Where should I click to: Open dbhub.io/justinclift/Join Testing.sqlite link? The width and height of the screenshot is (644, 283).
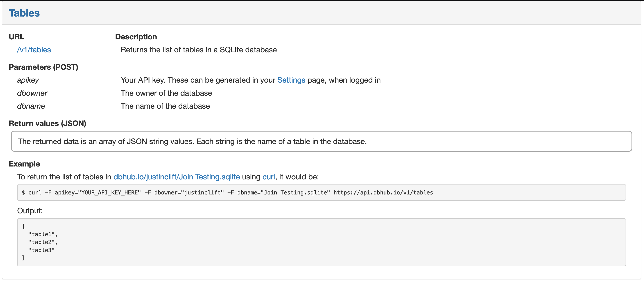176,177
